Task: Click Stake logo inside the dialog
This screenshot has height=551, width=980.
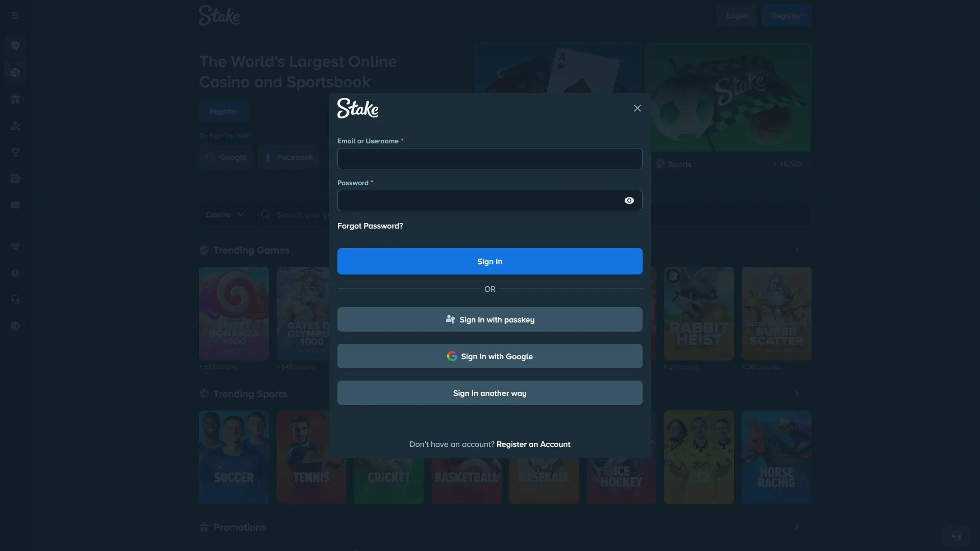Action: click(358, 108)
